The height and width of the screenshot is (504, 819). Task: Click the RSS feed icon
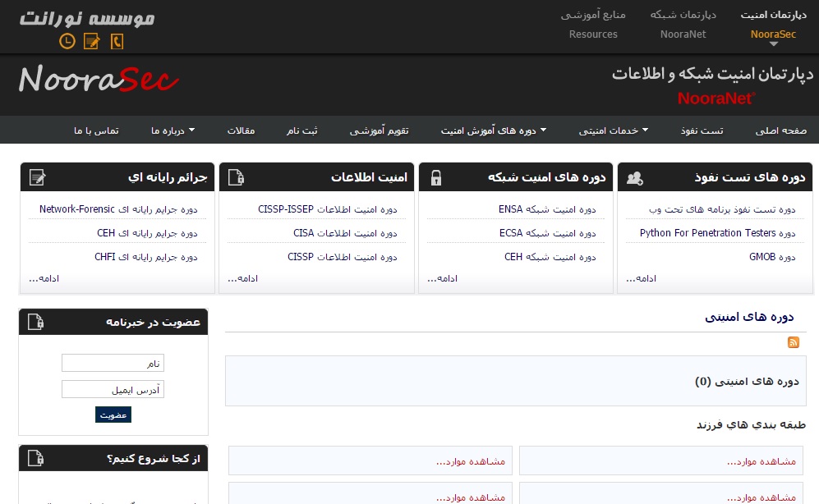pos(794,342)
